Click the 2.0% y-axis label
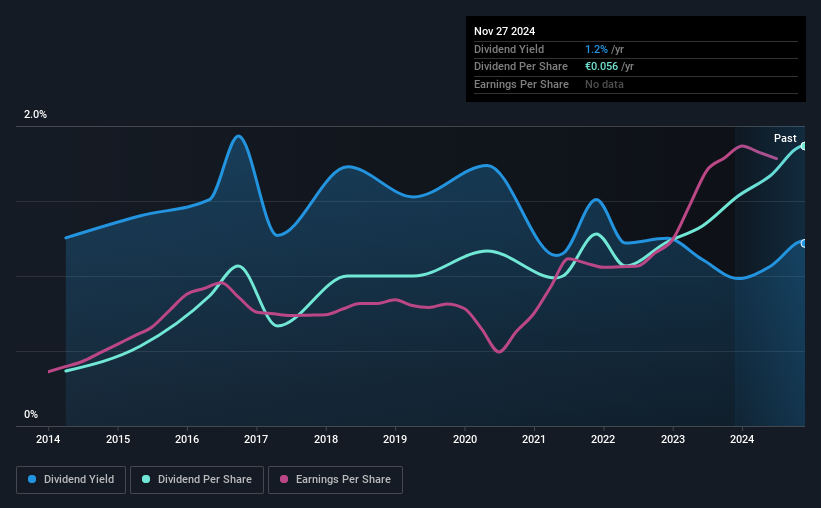 [x=35, y=114]
